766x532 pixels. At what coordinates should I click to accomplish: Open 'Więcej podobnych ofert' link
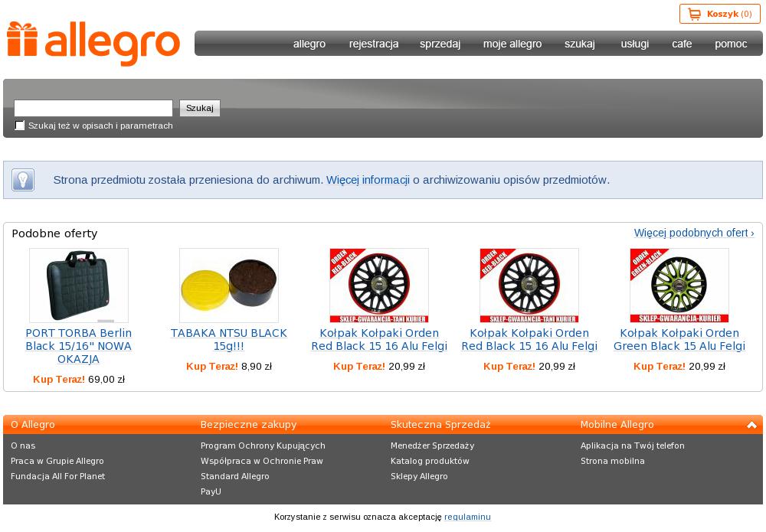click(x=694, y=233)
